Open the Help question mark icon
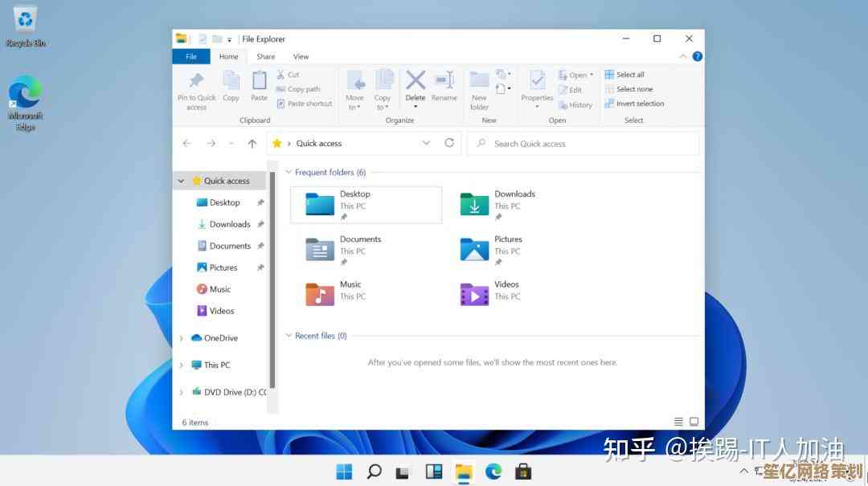Screen dimensions: 868x486 [697, 56]
